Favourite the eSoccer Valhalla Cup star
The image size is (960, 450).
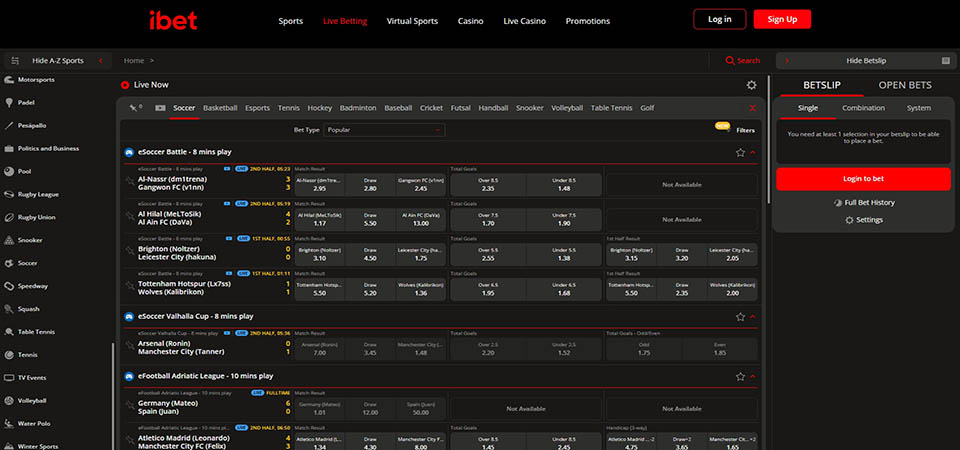(740, 317)
